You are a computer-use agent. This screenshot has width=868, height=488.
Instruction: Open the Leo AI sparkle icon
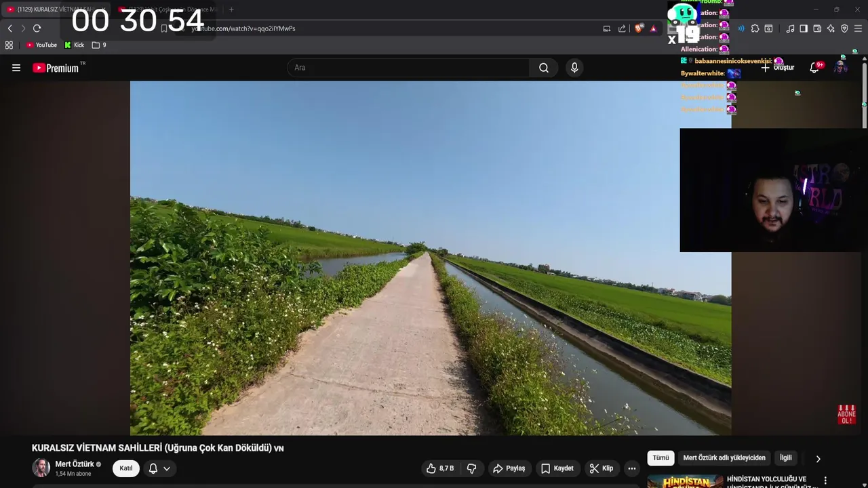pos(831,28)
